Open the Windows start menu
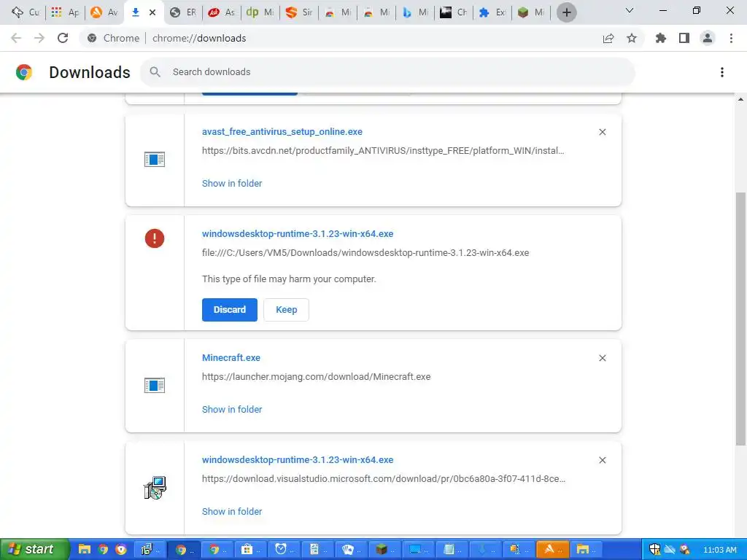Viewport: 747px width, 560px height. click(x=34, y=550)
